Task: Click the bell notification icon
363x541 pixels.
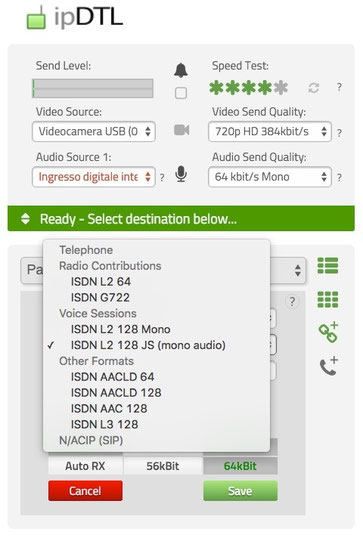Action: click(x=181, y=70)
